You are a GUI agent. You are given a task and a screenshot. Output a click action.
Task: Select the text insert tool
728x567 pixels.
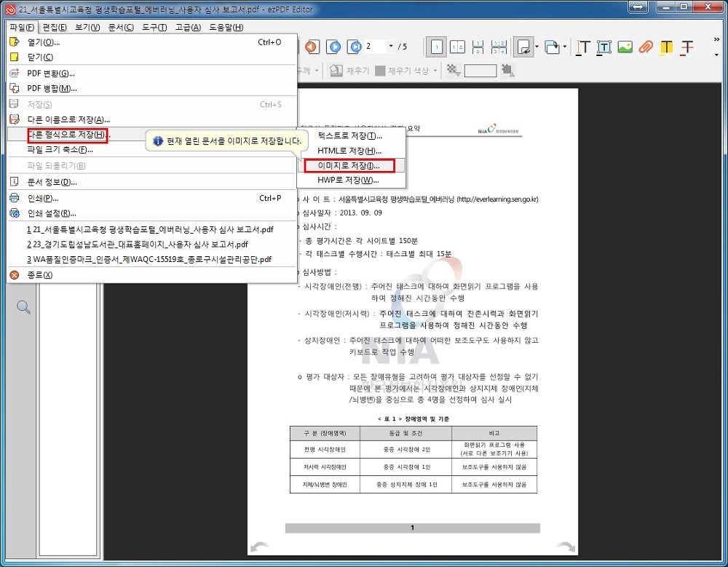(582, 47)
